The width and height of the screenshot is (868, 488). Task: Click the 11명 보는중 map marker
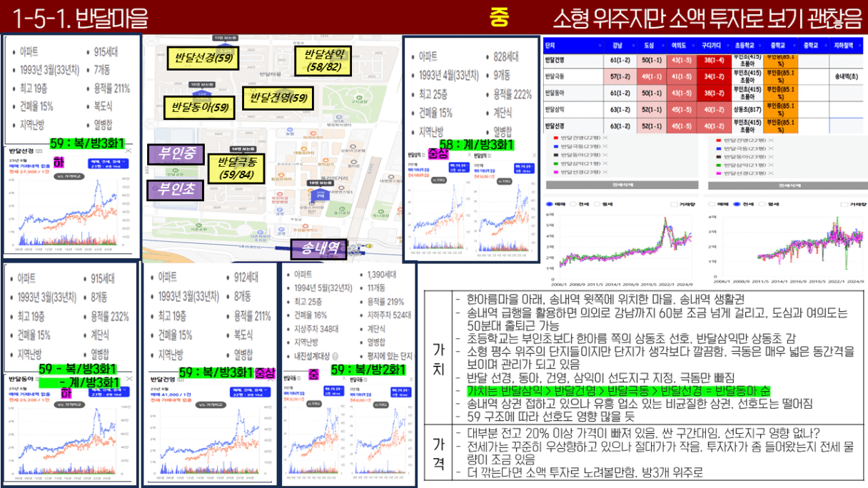[x=227, y=37]
